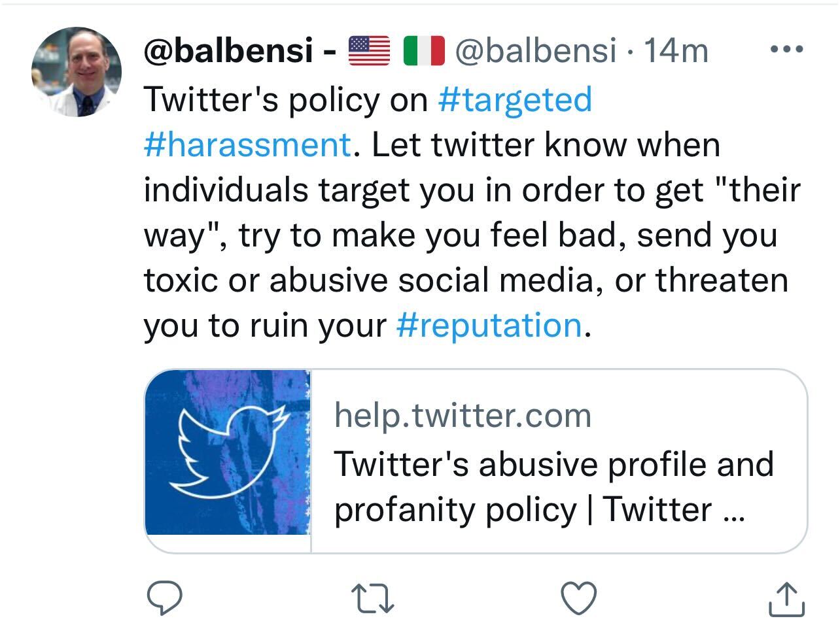
Task: Like the tweet with the heart icon
Action: pyautogui.click(x=580, y=598)
